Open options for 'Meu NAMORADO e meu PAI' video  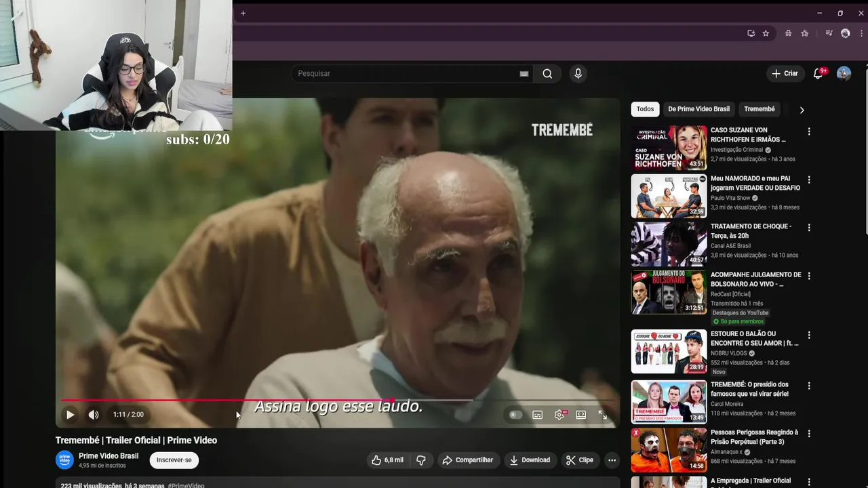click(x=808, y=180)
